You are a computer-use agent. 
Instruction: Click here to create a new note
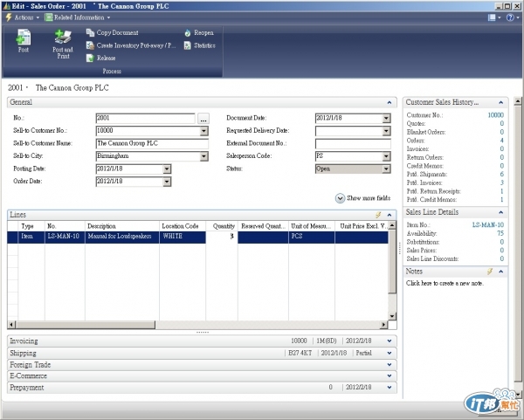(445, 283)
